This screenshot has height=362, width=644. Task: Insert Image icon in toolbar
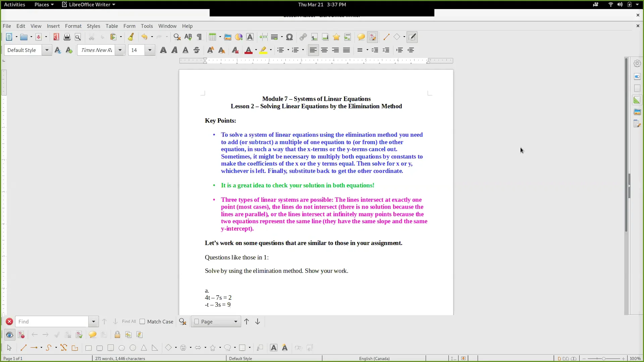(228, 37)
